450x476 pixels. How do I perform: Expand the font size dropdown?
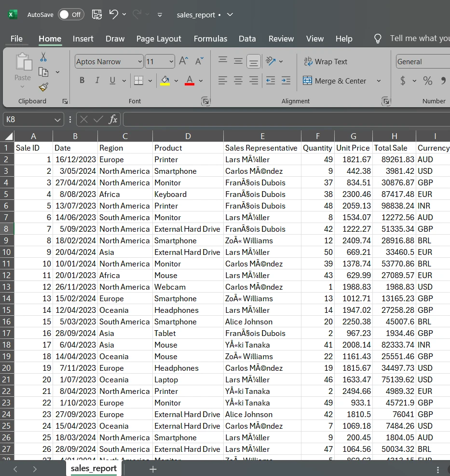[171, 61]
